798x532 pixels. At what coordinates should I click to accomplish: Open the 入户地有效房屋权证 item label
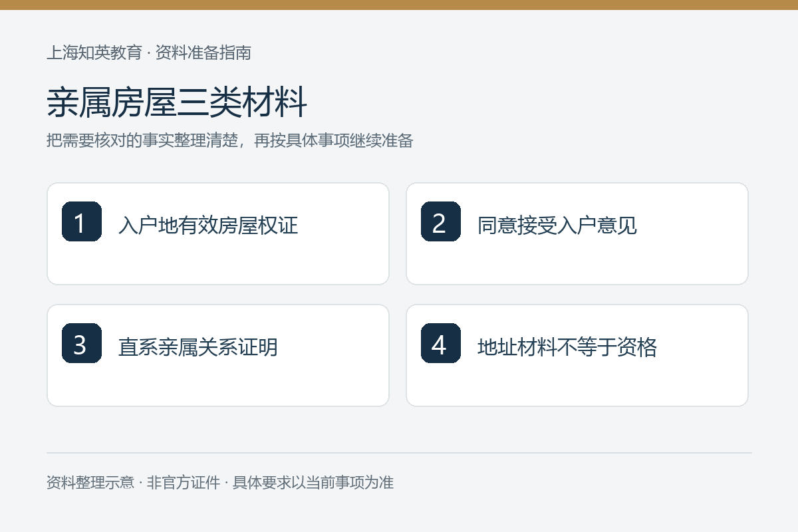tap(208, 225)
